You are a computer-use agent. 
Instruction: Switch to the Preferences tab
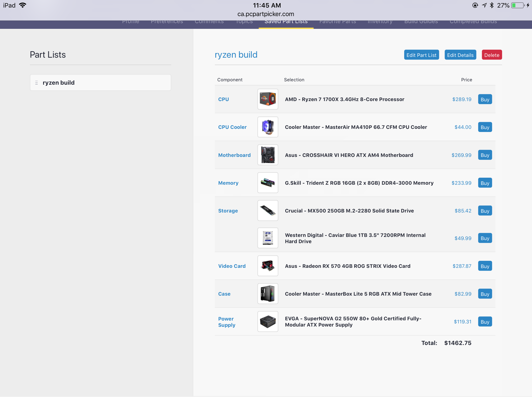coord(167,22)
